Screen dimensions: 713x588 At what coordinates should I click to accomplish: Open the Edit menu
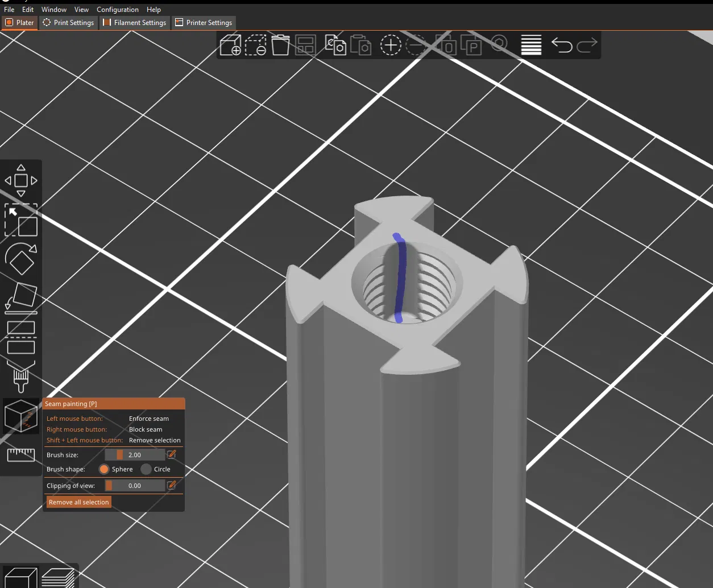click(x=28, y=10)
